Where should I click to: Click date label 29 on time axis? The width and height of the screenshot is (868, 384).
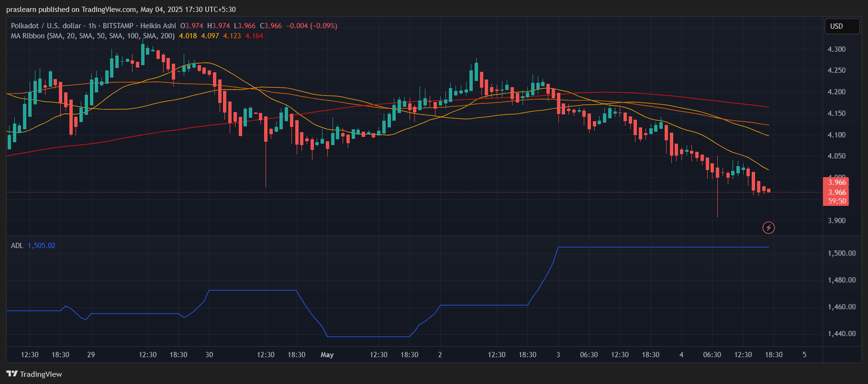tap(91, 355)
